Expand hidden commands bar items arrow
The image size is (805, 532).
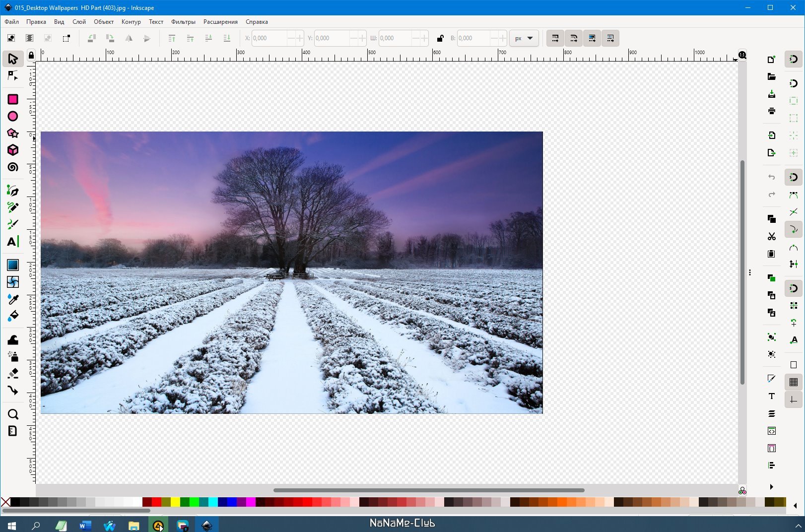(771, 487)
